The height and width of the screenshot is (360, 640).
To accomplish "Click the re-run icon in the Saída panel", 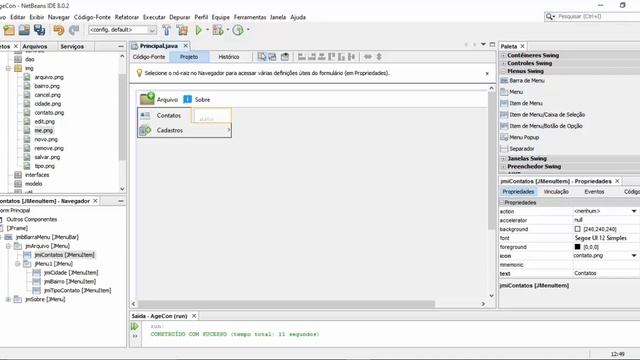I will [135, 327].
